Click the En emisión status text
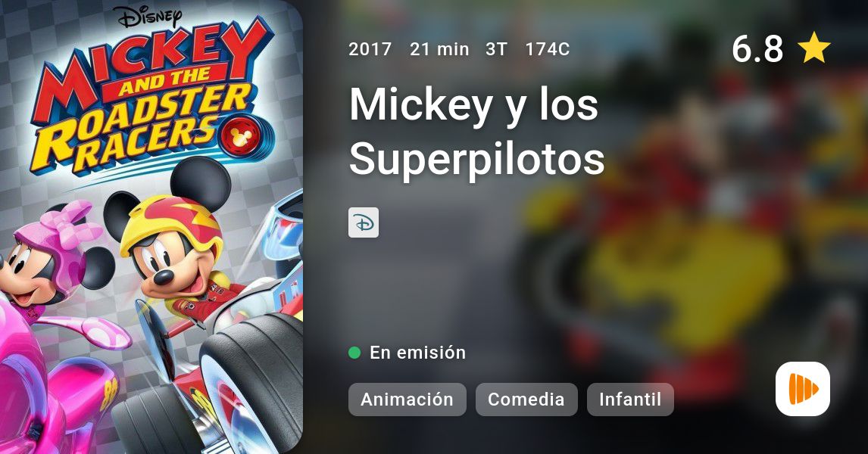 [x=417, y=353]
